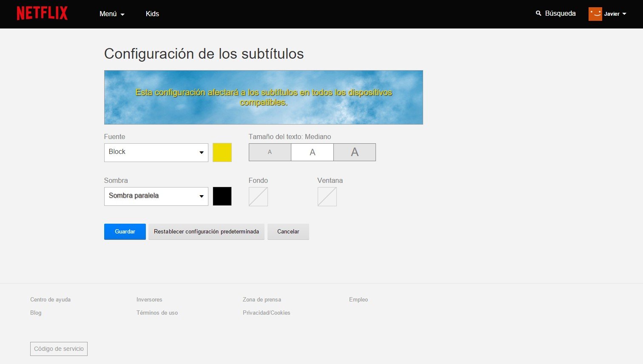Select the small text size A
The width and height of the screenshot is (643, 364).
270,152
